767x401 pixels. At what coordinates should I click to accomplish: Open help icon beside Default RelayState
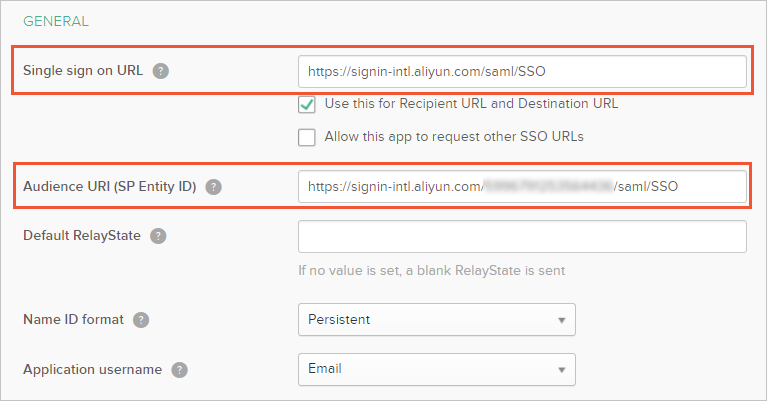coord(158,236)
